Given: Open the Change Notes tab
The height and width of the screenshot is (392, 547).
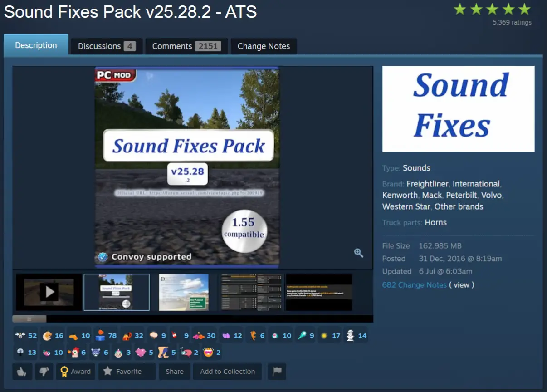Looking at the screenshot, I should pyautogui.click(x=264, y=46).
